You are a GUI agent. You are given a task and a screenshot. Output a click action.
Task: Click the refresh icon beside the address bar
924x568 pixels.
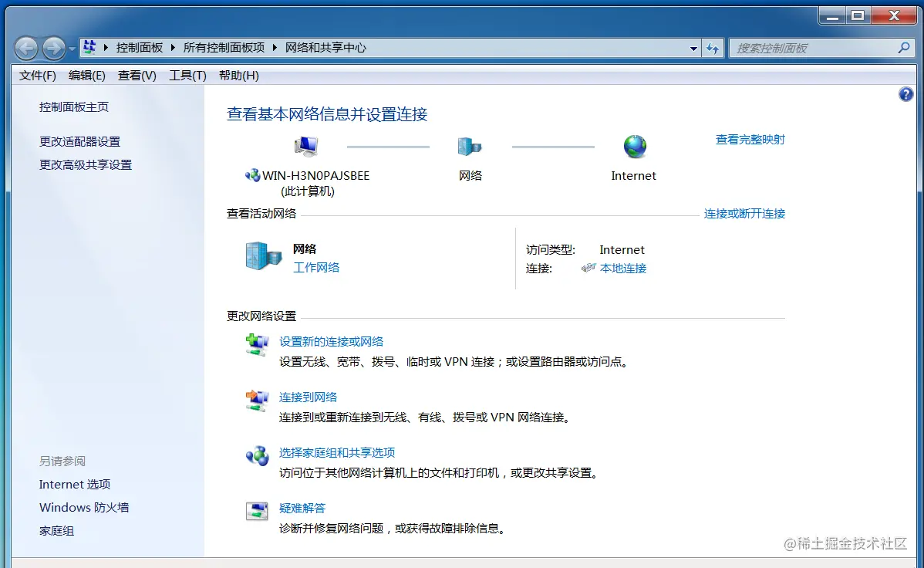pyautogui.click(x=713, y=48)
